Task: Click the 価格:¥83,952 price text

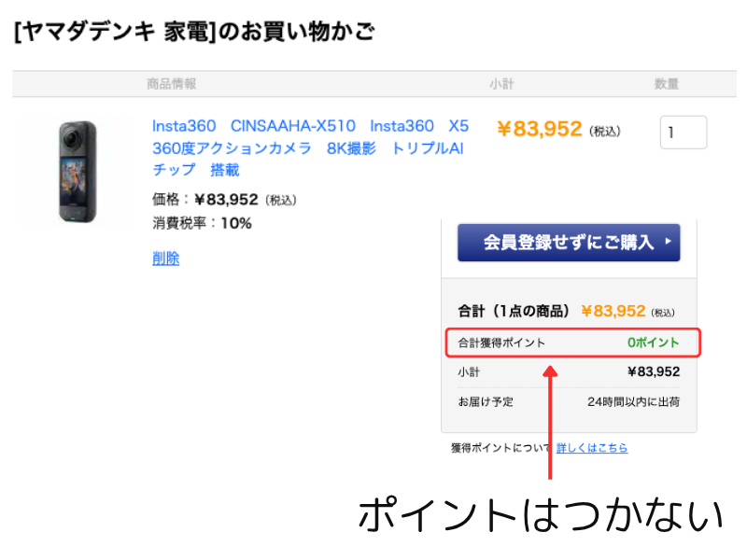Action: [224, 200]
